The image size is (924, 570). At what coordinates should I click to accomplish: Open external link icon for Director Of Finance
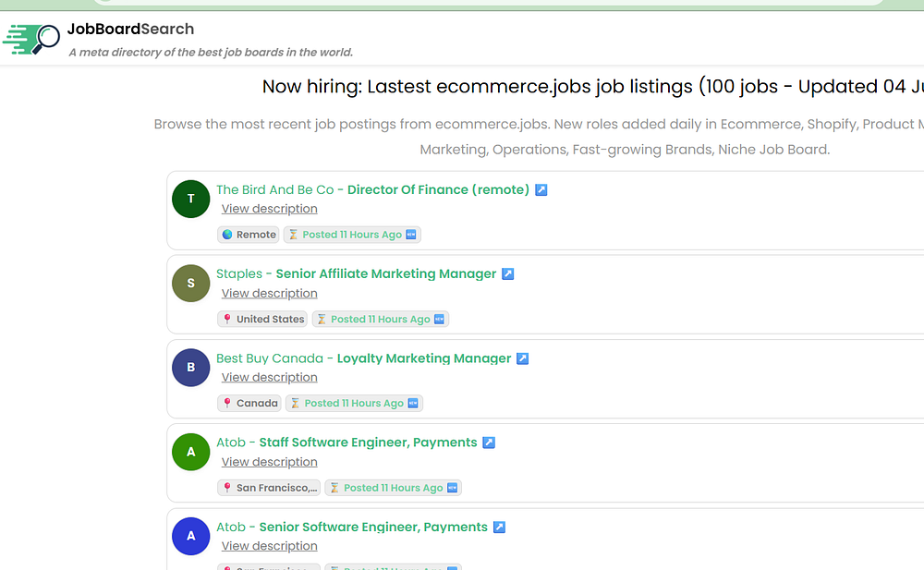541,190
